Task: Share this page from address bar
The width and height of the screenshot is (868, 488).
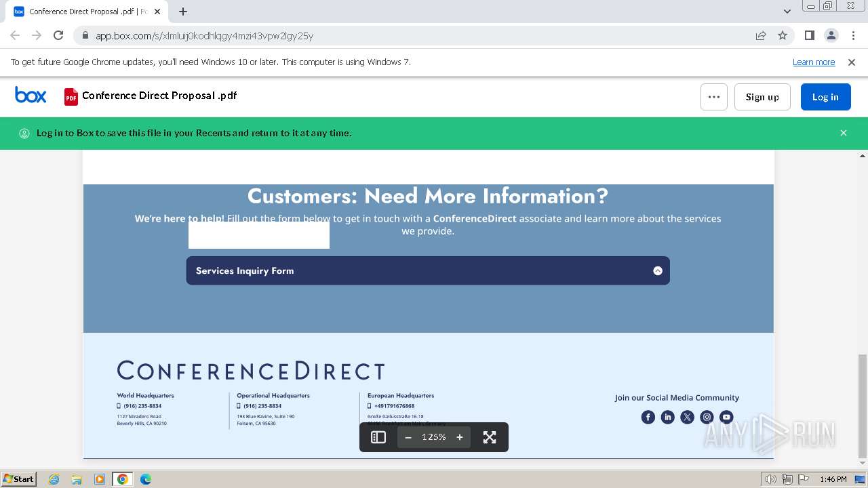Action: 761,35
